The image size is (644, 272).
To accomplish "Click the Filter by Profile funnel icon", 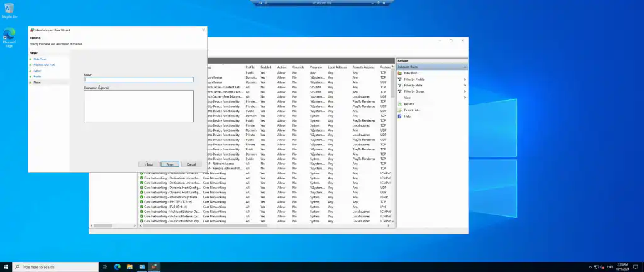I will 399,79.
